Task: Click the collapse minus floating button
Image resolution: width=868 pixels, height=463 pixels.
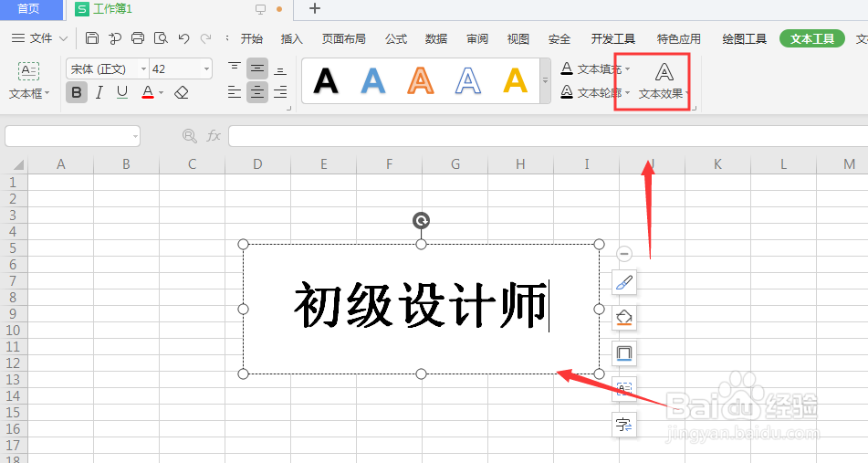Action: [x=624, y=254]
